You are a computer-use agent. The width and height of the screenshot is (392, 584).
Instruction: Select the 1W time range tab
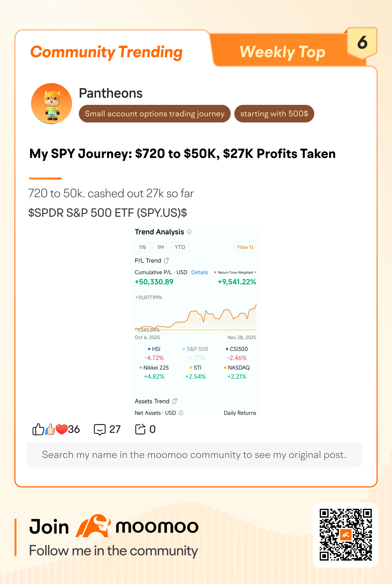(143, 247)
